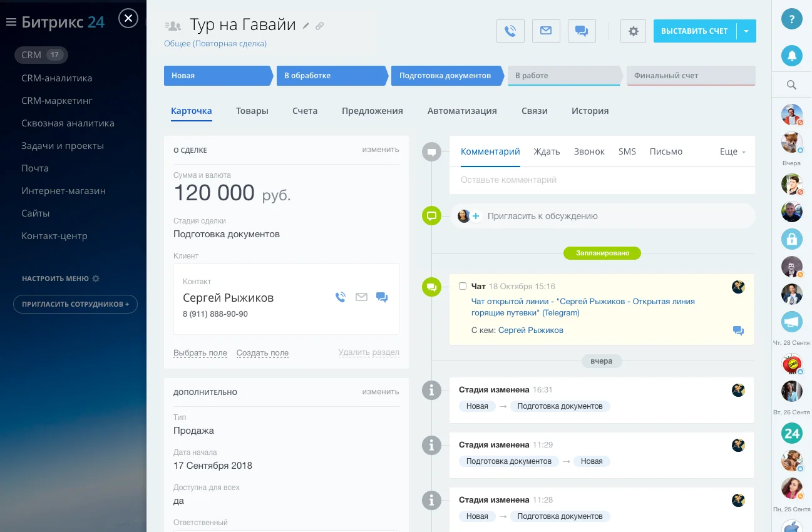Open the Сергей Рыжиков link in chat entry
The height and width of the screenshot is (532, 812).
tap(530, 330)
